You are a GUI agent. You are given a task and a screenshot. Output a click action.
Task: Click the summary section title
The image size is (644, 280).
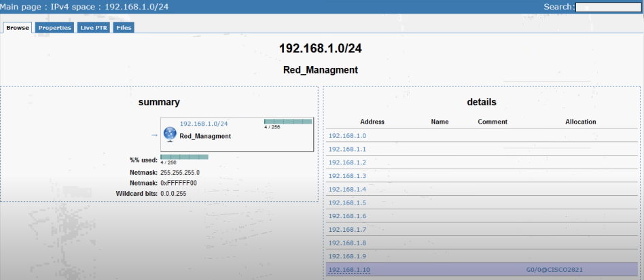(x=159, y=103)
